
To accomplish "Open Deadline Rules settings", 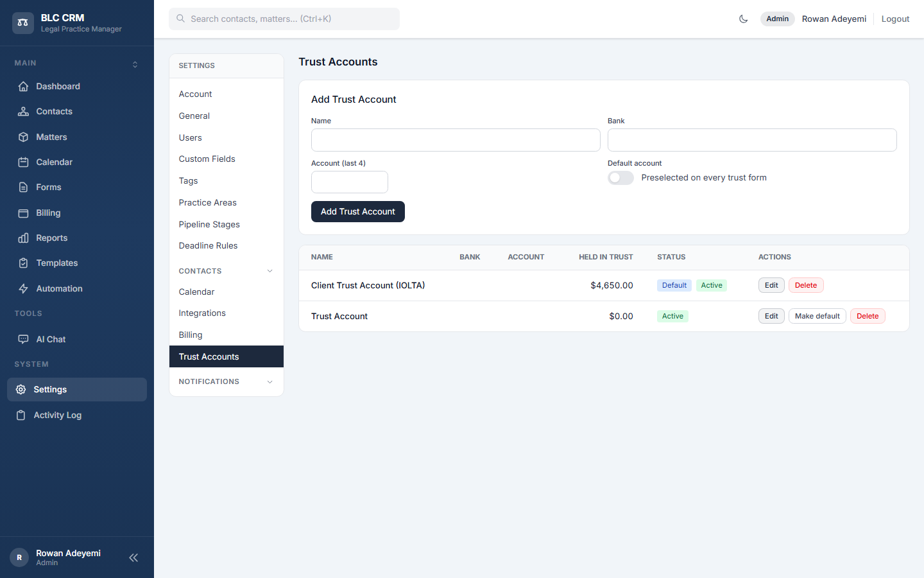I will click(227, 246).
